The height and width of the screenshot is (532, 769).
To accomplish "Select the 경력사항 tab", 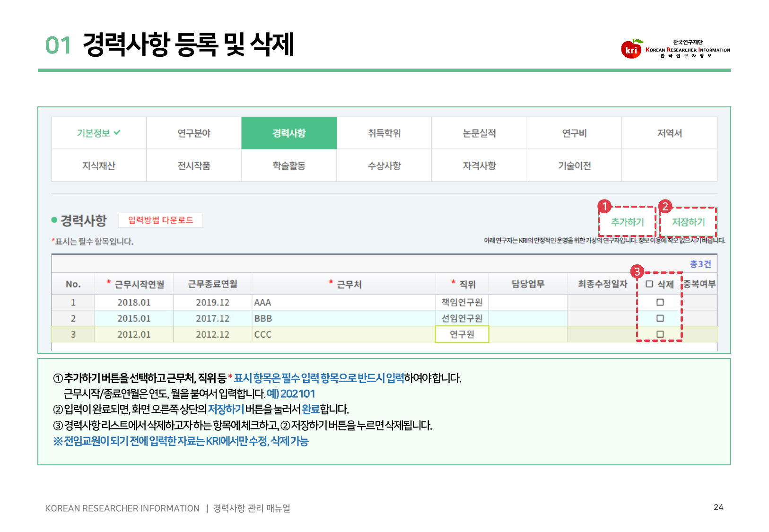I will pos(289,133).
